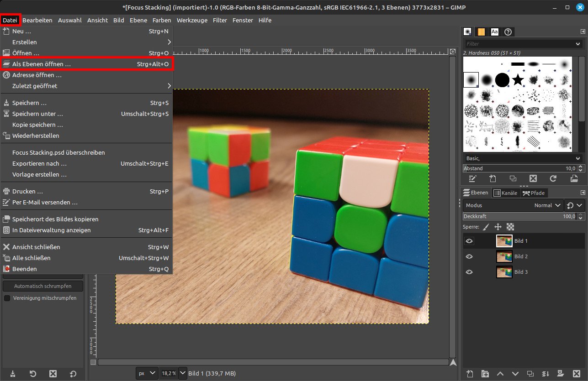Image resolution: width=588 pixels, height=381 pixels.
Task: Open the Fonts dockable dialog
Action: pyautogui.click(x=494, y=31)
